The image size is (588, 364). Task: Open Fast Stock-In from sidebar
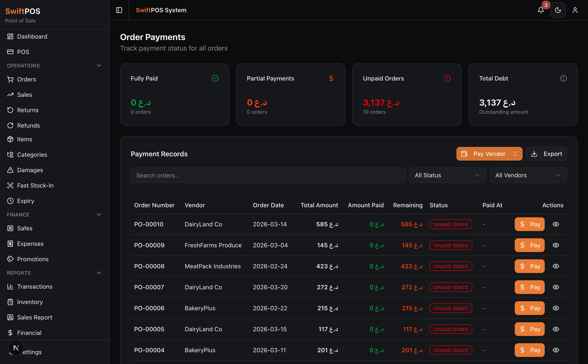[x=35, y=185]
